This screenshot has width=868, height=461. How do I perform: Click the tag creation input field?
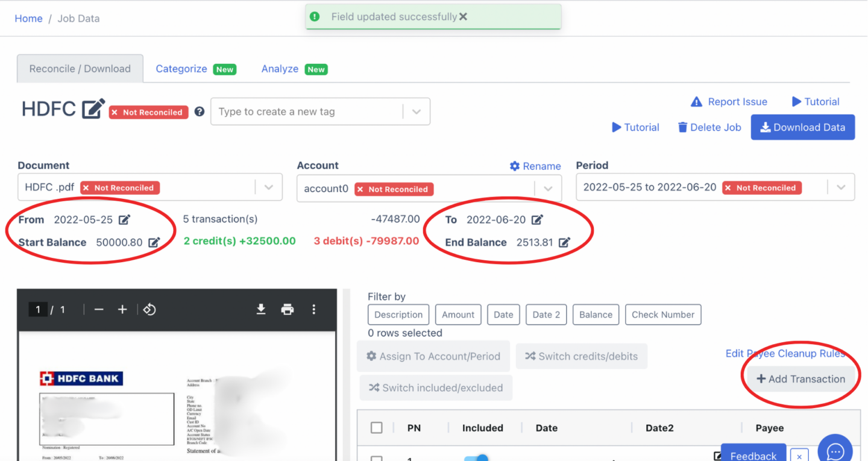tap(307, 111)
